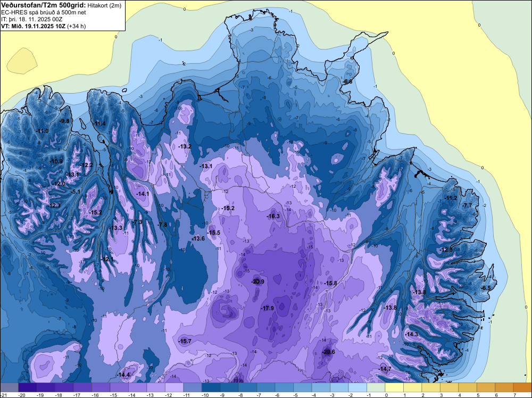Image resolution: width=532 pixels, height=398 pixels.
Task: Click the -5.1 temperature label
Action: [x=76, y=192]
